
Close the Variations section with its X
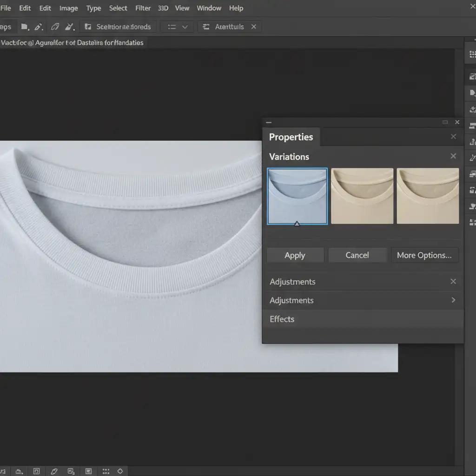point(453,156)
